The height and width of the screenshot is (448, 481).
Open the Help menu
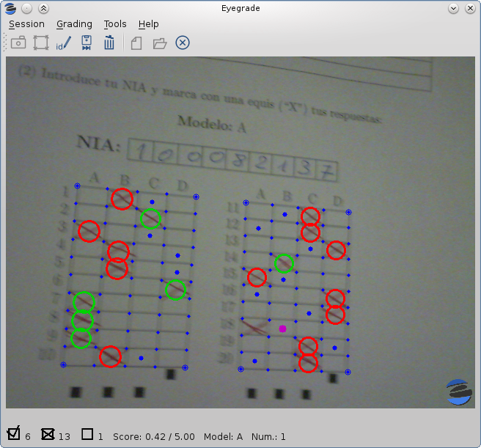[148, 24]
